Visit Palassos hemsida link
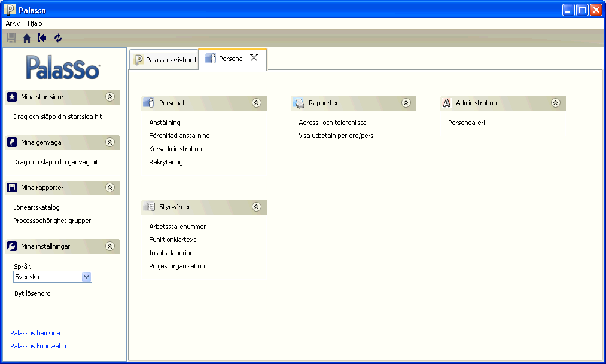Screen dimensions: 606x364 (35, 333)
